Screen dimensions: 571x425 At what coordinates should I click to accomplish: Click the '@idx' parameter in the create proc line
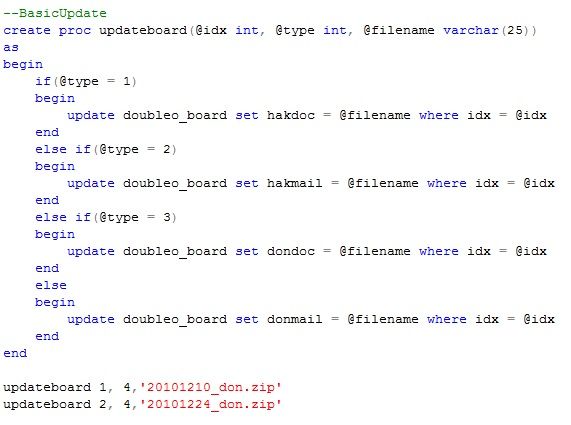tap(211, 30)
